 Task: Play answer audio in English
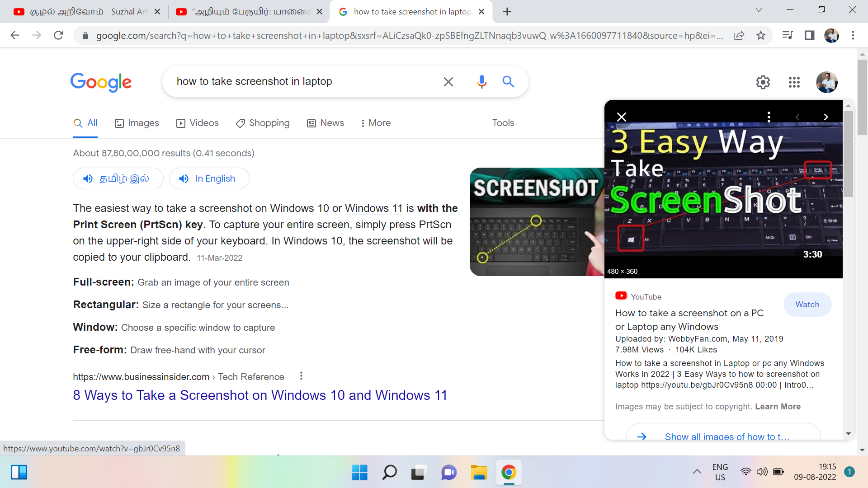[209, 178]
